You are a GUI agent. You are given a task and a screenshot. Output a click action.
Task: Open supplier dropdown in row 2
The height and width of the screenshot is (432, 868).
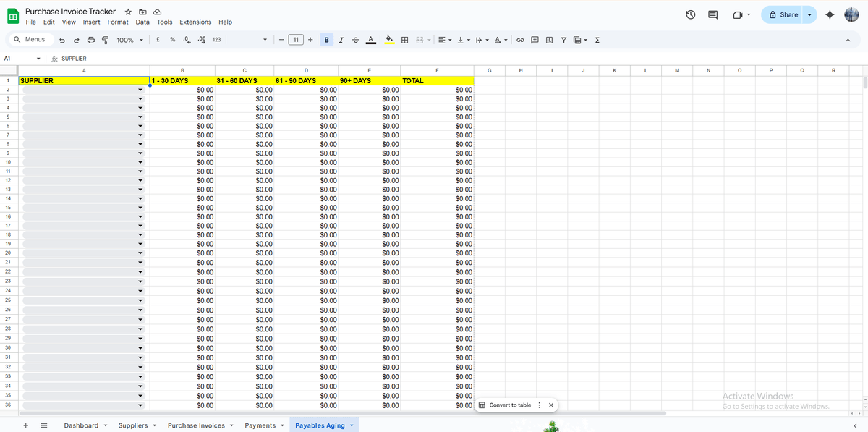click(x=140, y=90)
